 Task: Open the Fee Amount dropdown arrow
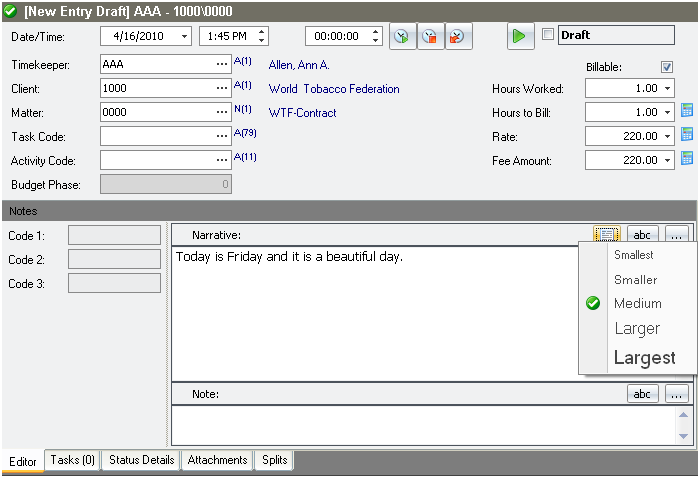pos(667,159)
